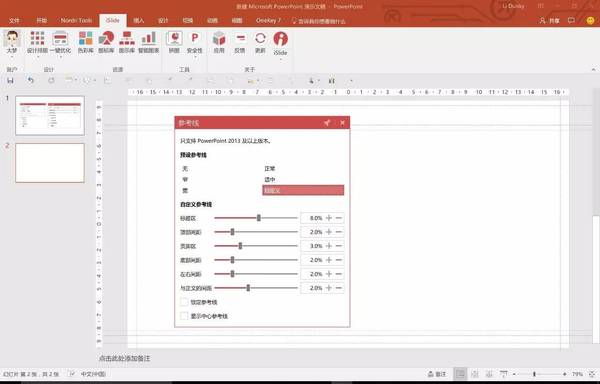The height and width of the screenshot is (384, 600).
Task: Open the 图示库 diagram library
Action: coord(127,42)
